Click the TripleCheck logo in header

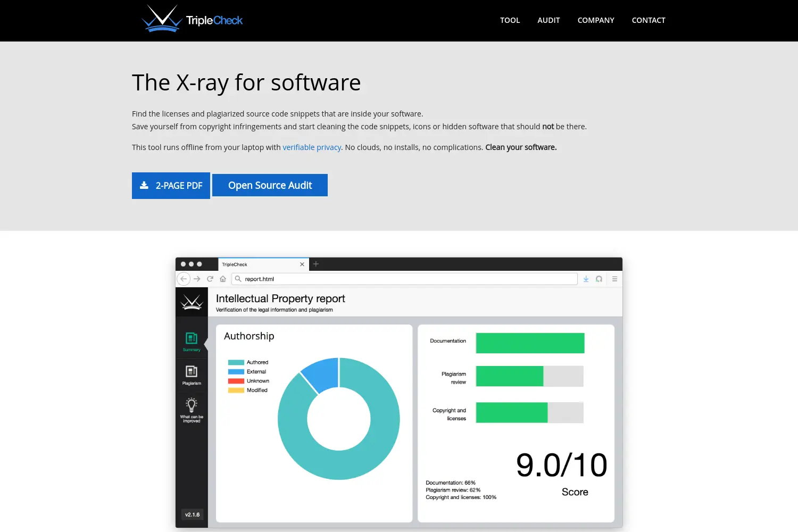(192, 19)
